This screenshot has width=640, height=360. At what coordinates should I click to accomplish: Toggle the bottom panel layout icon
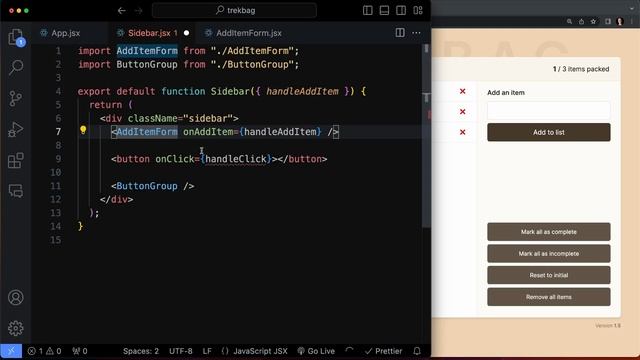tap(384, 11)
